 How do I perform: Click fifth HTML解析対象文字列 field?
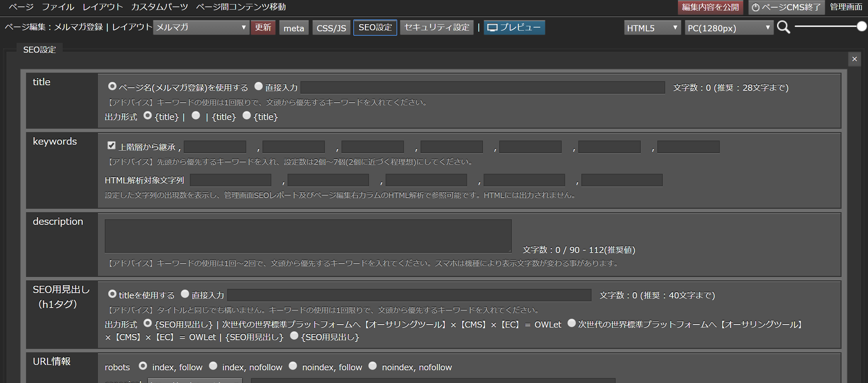coord(622,180)
